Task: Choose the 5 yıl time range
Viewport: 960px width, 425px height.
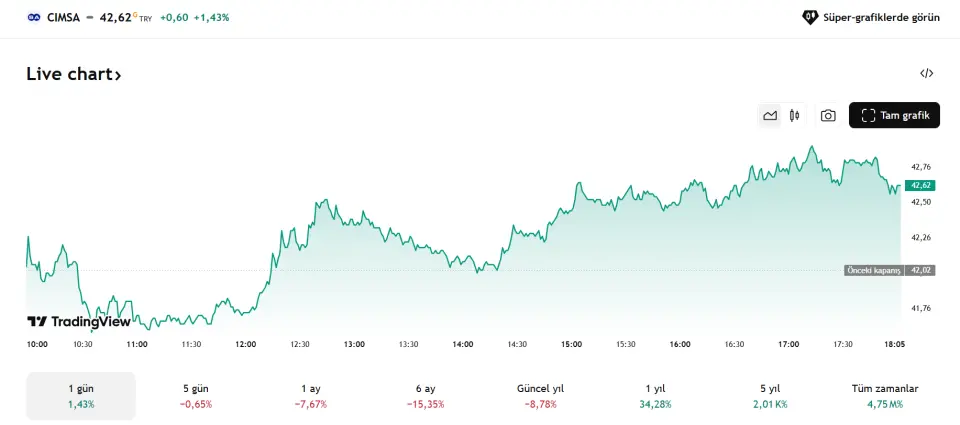Action: [771, 396]
